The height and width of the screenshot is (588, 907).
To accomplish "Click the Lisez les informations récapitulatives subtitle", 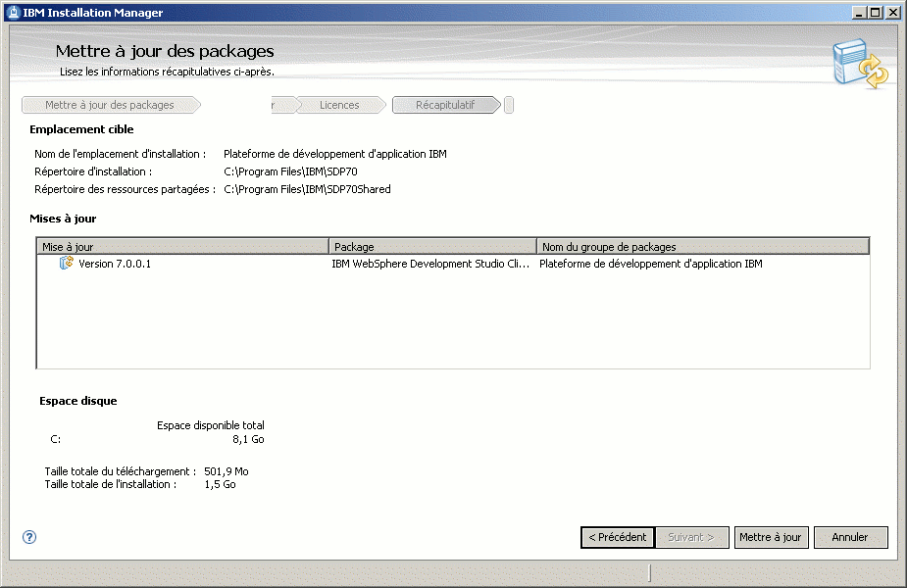I will point(167,72).
